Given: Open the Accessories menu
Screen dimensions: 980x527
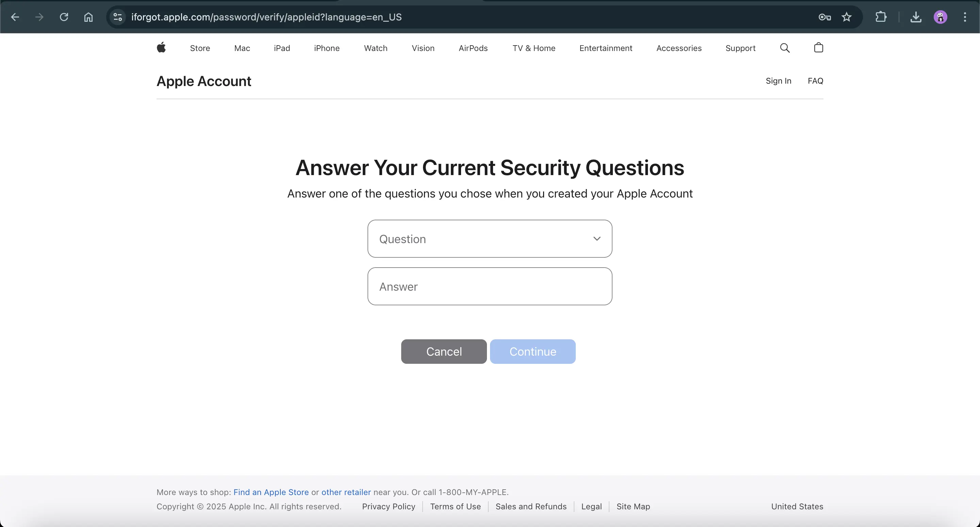Looking at the screenshot, I should pos(679,48).
